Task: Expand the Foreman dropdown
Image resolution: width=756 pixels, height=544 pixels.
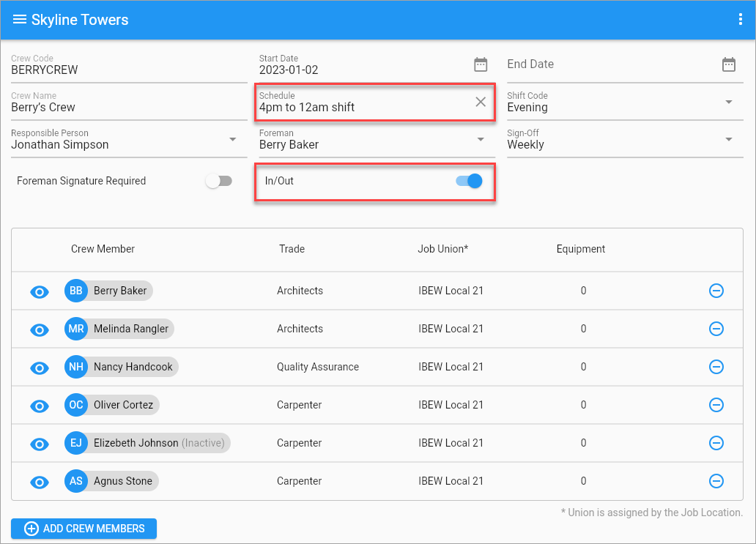Action: pos(481,139)
